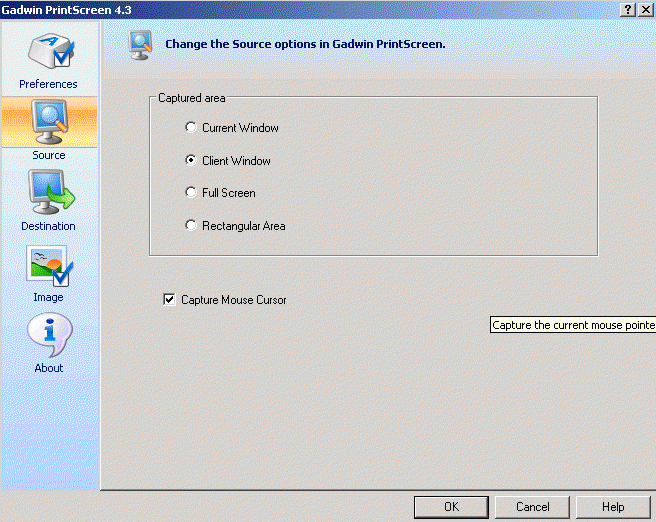656x522 pixels.
Task: Click the 'Change the Source options' header text
Action: [305, 44]
